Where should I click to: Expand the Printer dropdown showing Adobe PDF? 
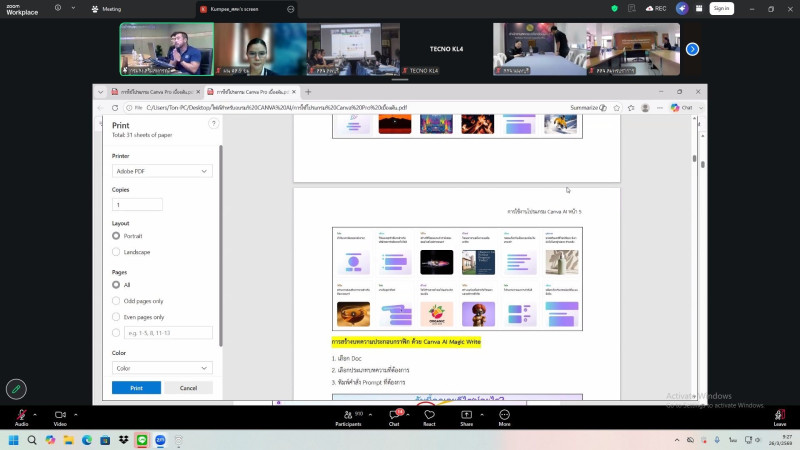point(162,171)
